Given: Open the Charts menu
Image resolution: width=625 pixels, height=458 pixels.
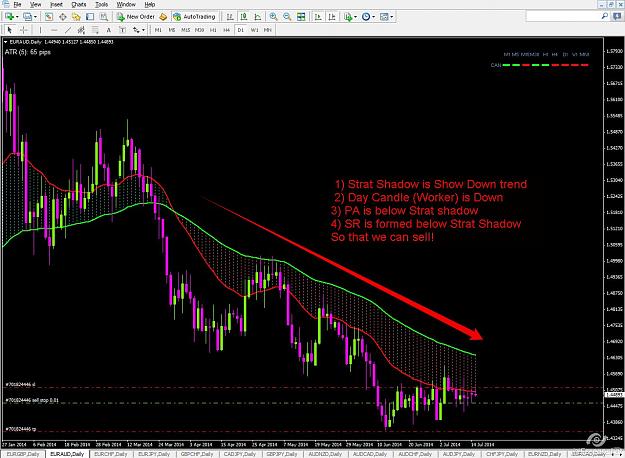Looking at the screenshot, I should pos(79,4).
